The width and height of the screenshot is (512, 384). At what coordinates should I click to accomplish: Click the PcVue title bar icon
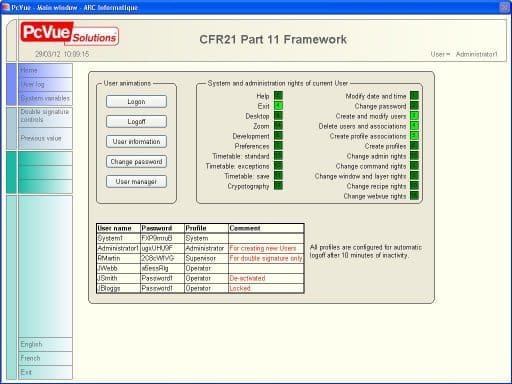6,7
